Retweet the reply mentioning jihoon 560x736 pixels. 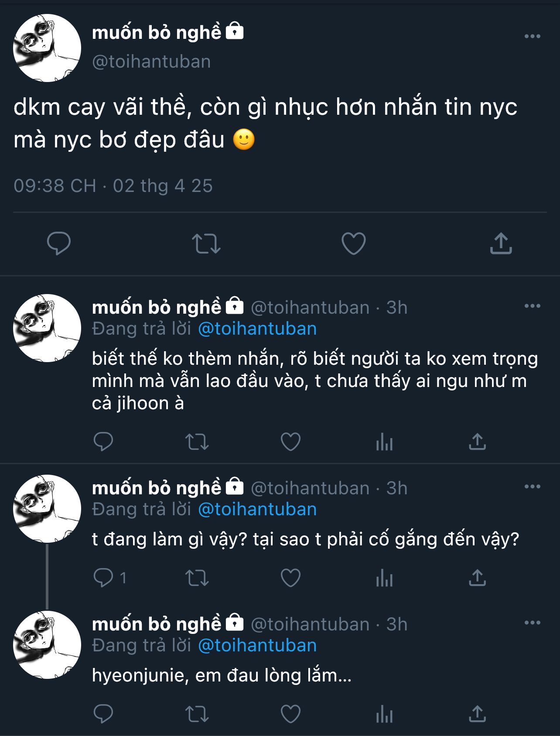tap(197, 442)
